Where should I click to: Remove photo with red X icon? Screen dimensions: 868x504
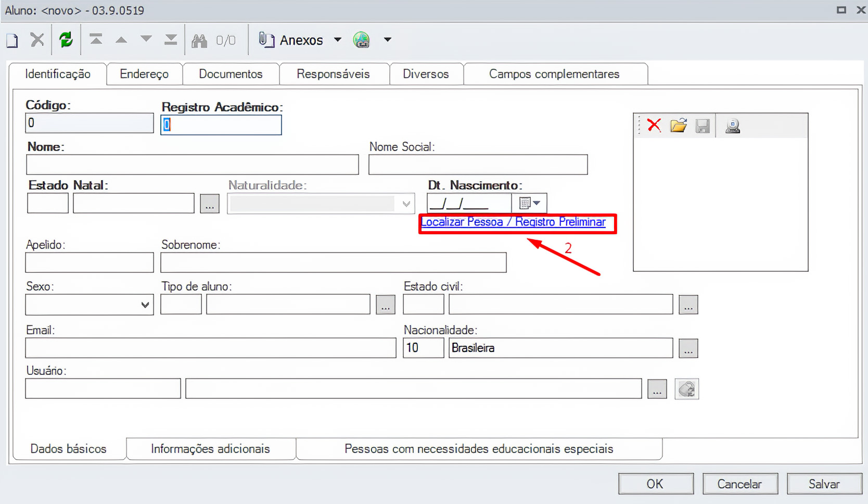click(654, 125)
